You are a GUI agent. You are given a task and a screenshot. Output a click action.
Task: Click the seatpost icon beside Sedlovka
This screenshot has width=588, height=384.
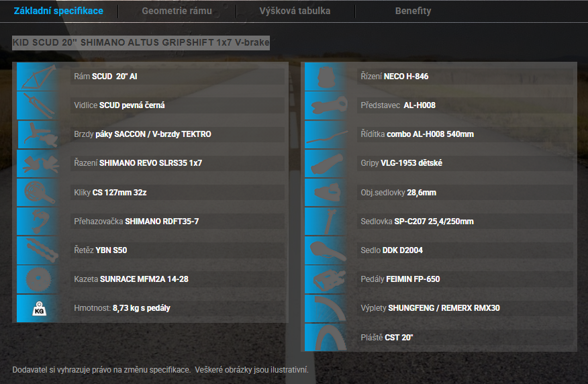[326, 222]
